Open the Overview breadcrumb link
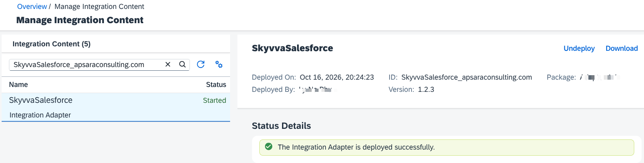Viewport: 644px width, 163px height. (32, 7)
